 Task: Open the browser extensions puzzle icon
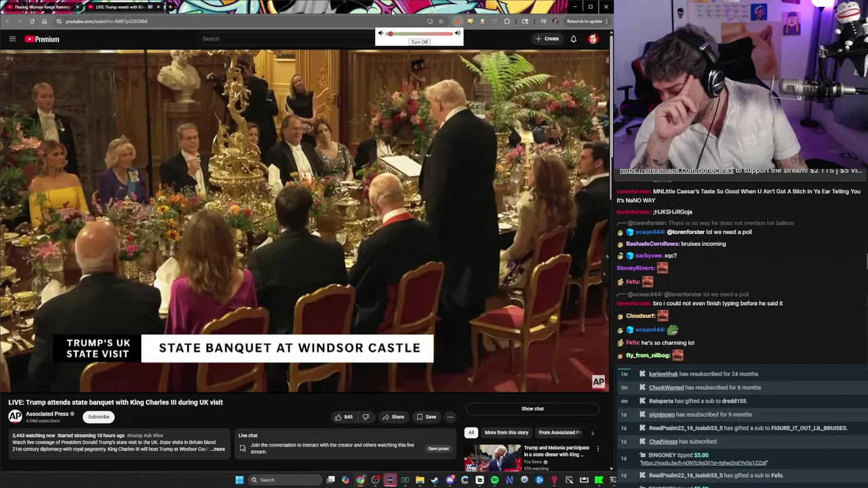(507, 21)
